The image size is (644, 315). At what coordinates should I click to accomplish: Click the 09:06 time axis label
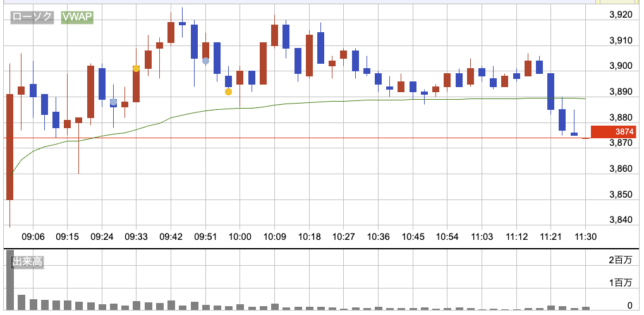pyautogui.click(x=33, y=237)
